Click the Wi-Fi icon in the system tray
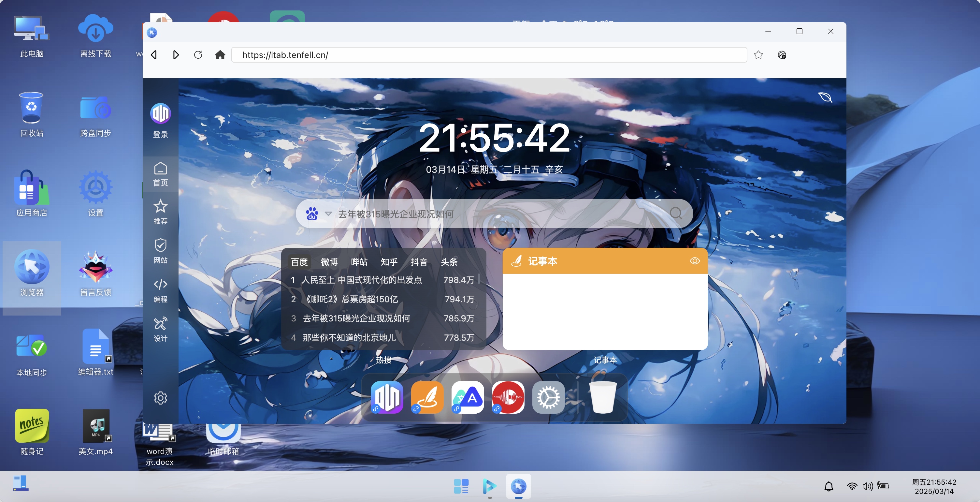 coord(852,486)
